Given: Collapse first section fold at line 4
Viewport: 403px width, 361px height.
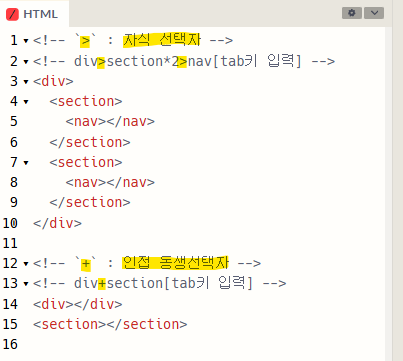Looking at the screenshot, I should 26,102.
